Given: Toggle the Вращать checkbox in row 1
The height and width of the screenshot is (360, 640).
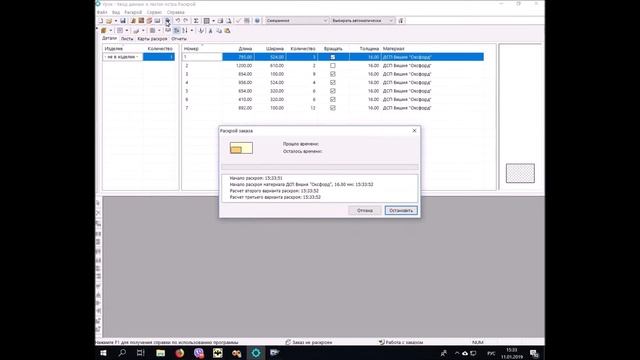Looking at the screenshot, I should 333,57.
